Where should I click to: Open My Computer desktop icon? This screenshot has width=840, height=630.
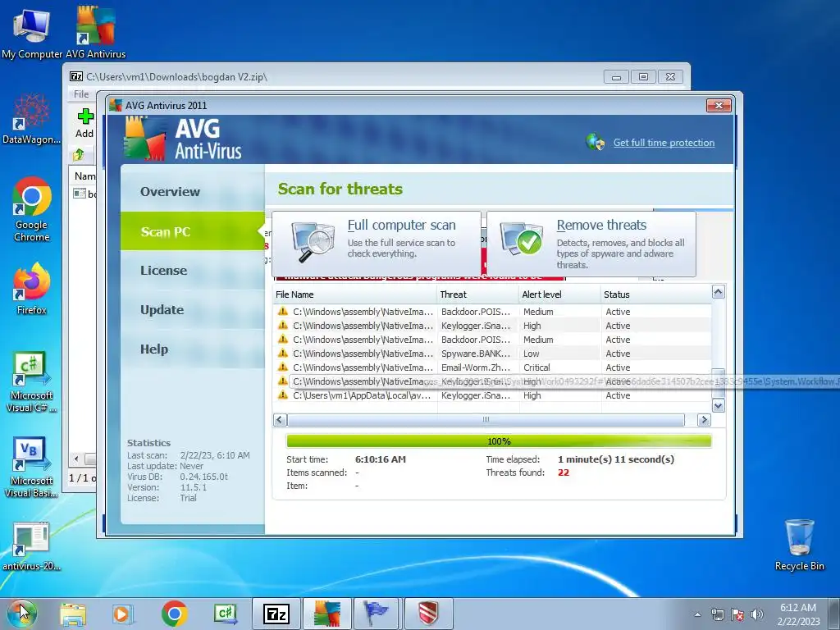tap(32, 33)
